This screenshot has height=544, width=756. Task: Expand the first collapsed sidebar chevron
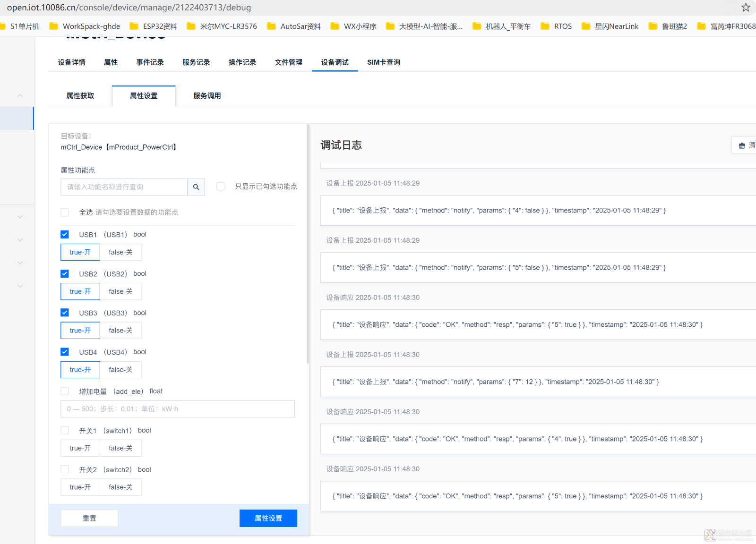coord(20,217)
